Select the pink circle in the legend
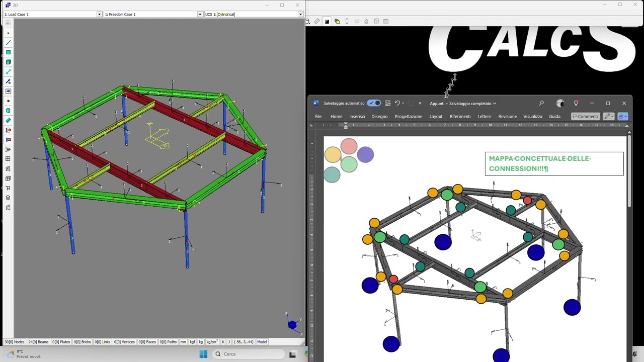This screenshot has height=362, width=644. (x=349, y=147)
